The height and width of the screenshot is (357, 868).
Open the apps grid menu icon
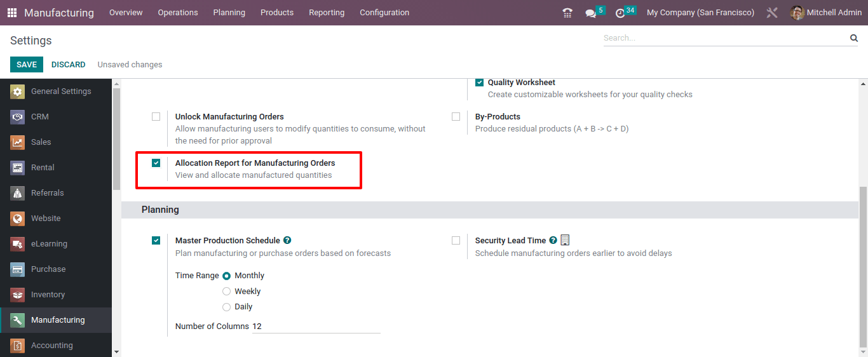coord(12,13)
